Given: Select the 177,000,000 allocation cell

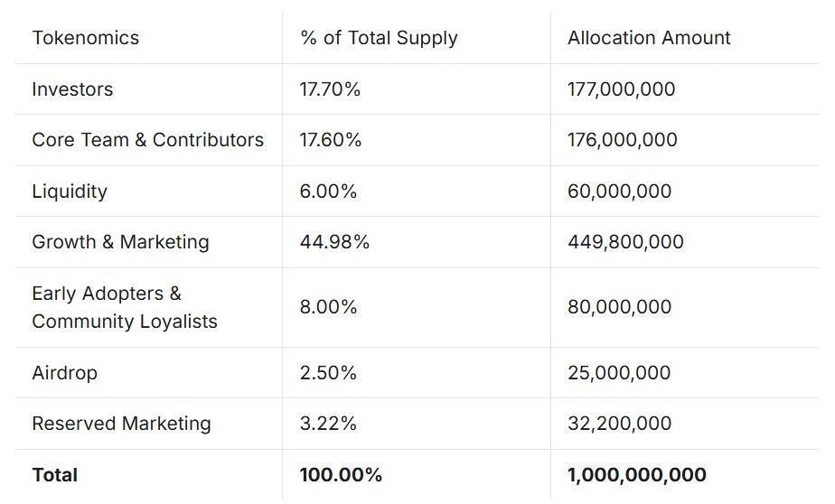Looking at the screenshot, I should 622,89.
